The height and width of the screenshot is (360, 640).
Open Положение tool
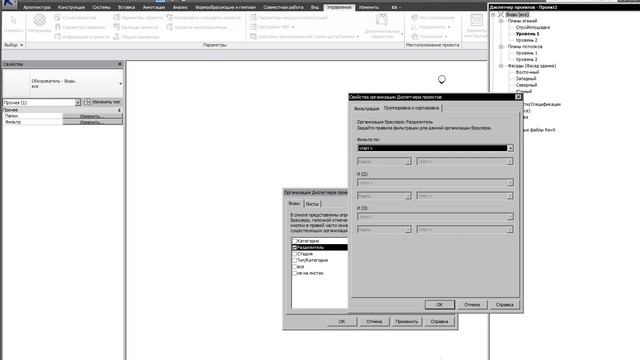point(429,37)
